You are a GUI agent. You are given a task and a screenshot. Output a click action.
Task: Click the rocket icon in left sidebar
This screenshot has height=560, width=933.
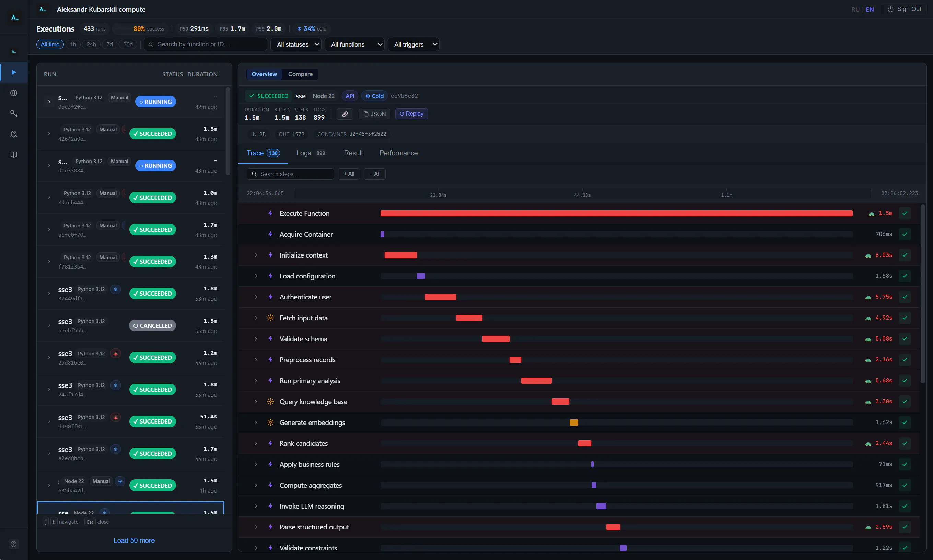click(x=14, y=134)
